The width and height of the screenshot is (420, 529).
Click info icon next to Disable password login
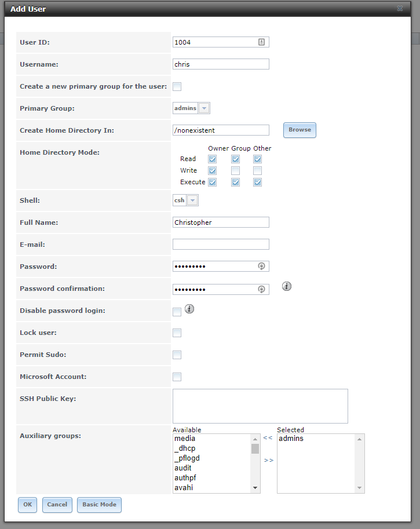[189, 309]
